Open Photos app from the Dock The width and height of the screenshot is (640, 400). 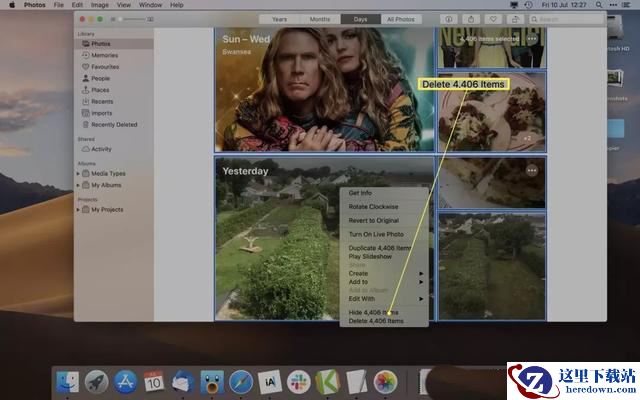pos(385,382)
